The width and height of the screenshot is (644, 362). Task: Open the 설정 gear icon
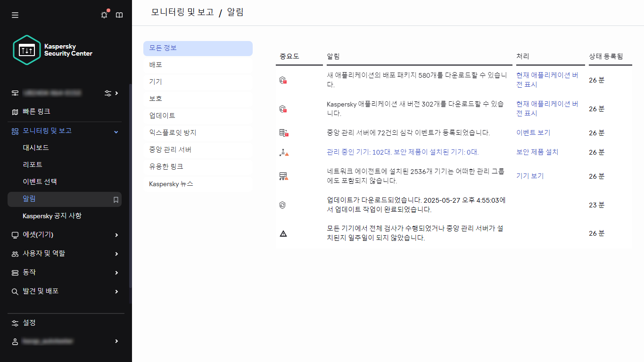tap(15, 322)
